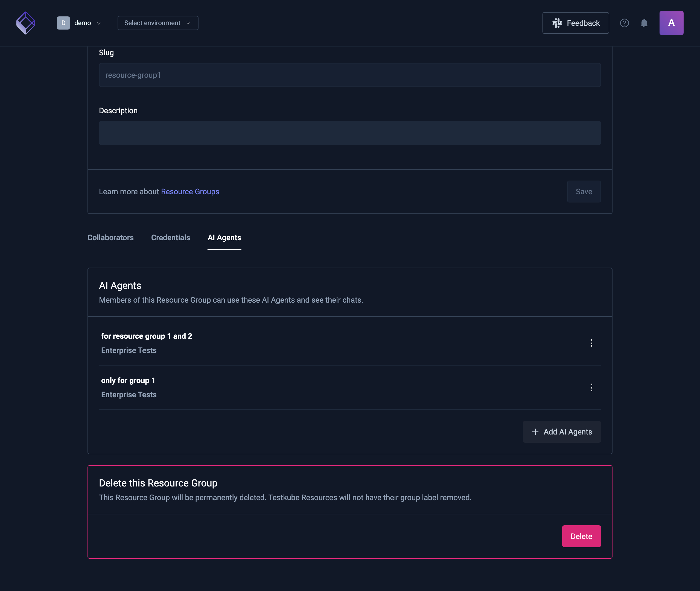The height and width of the screenshot is (591, 700).
Task: Click the 'Delete this Resource Group' heading
Action: click(x=158, y=483)
